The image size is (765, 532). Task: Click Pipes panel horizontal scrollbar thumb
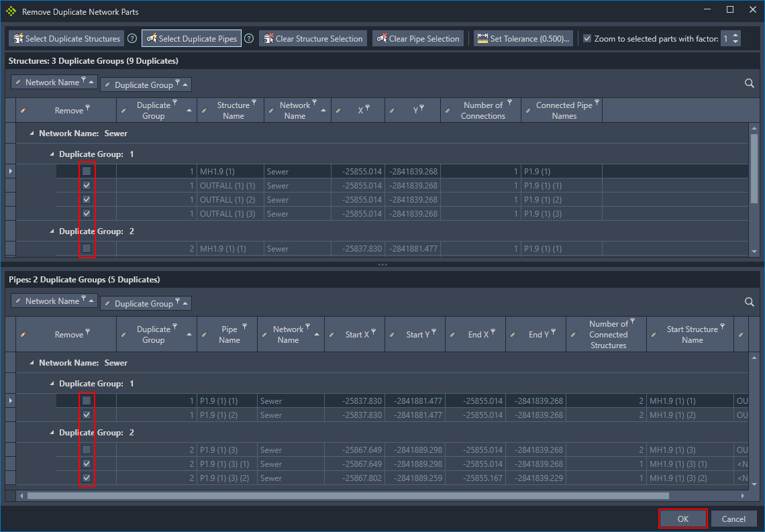point(348,495)
